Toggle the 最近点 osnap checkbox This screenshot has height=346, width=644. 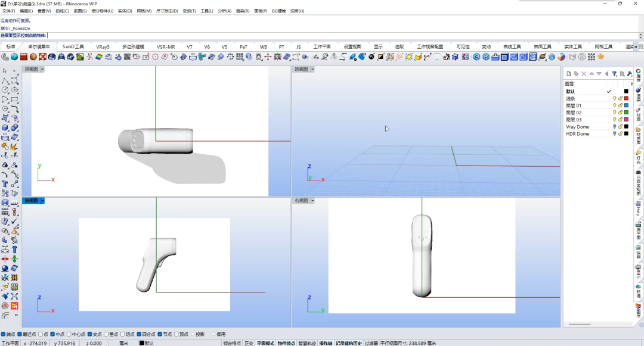coord(19,335)
